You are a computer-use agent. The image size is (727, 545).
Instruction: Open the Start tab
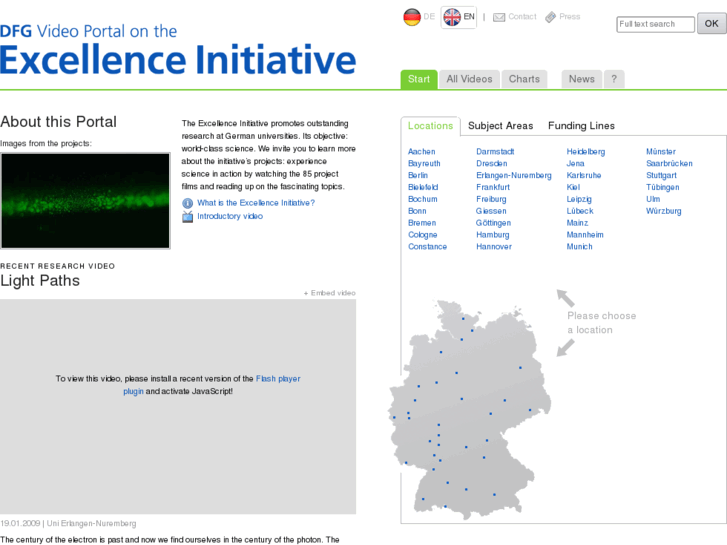click(419, 79)
